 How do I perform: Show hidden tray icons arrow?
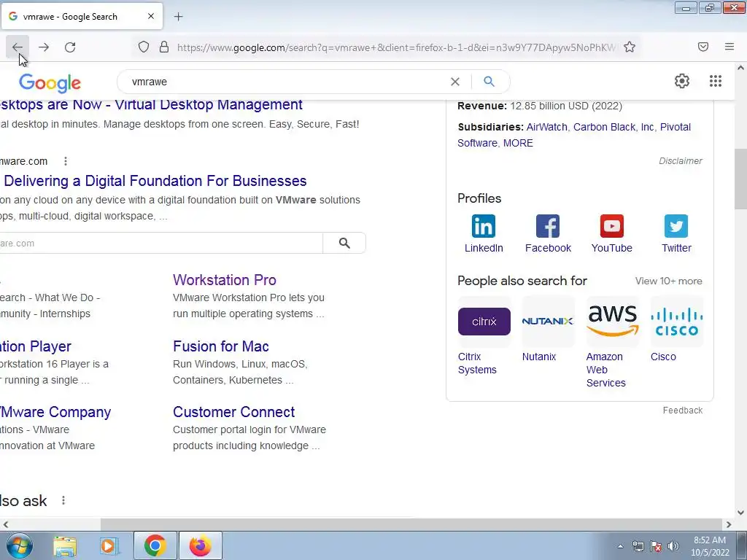click(620, 546)
